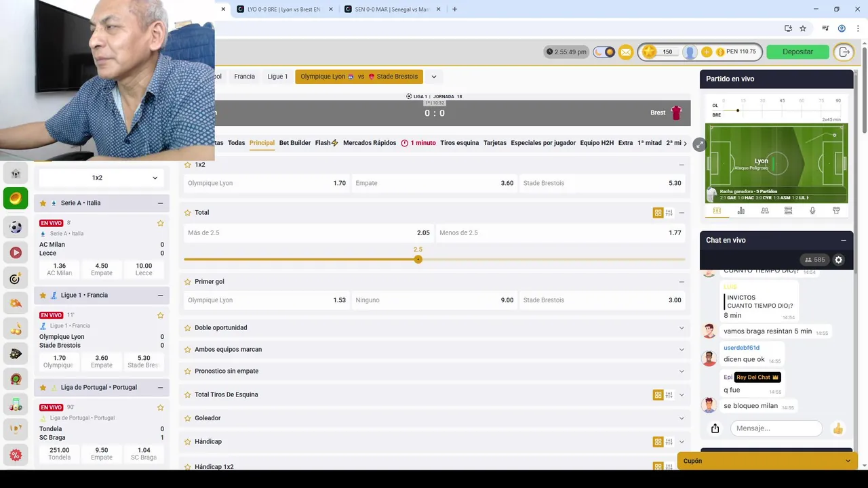The width and height of the screenshot is (868, 488).
Task: Open the roulette wheel sidebar icon
Action: coord(16,380)
